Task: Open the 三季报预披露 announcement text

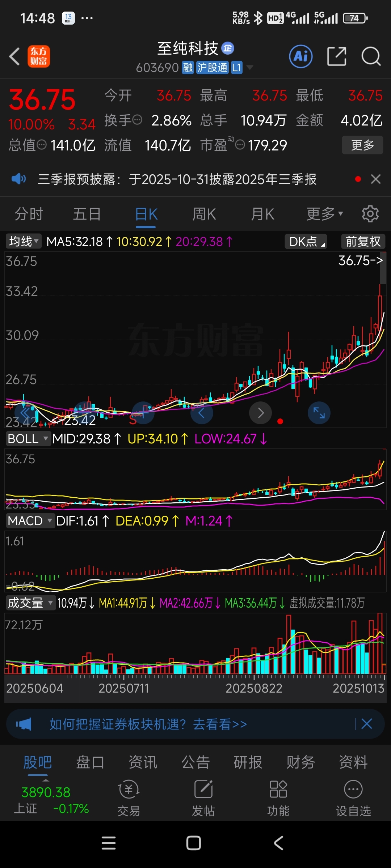Action: pyautogui.click(x=177, y=179)
